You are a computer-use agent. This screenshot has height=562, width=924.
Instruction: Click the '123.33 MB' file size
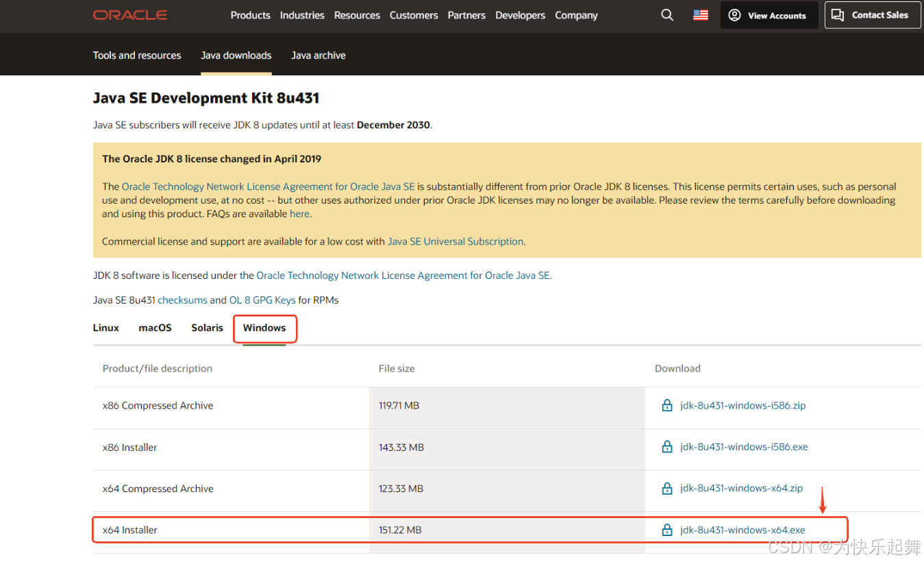(x=401, y=489)
